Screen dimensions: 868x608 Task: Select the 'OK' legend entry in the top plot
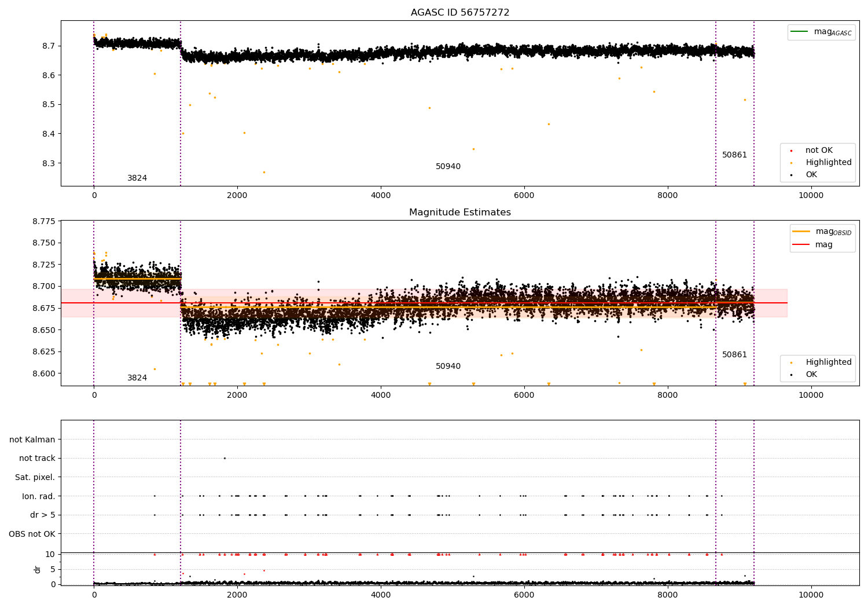click(811, 175)
